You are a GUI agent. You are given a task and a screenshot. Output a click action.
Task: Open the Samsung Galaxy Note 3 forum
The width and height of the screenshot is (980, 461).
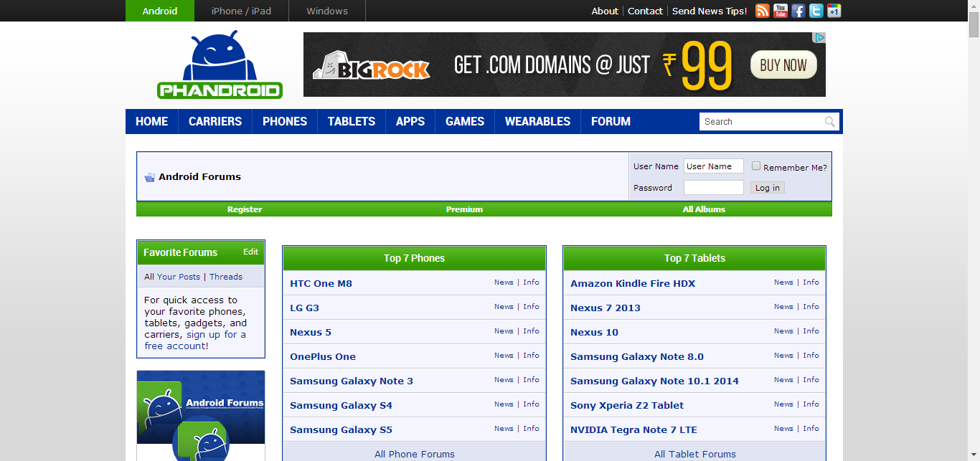coord(352,381)
